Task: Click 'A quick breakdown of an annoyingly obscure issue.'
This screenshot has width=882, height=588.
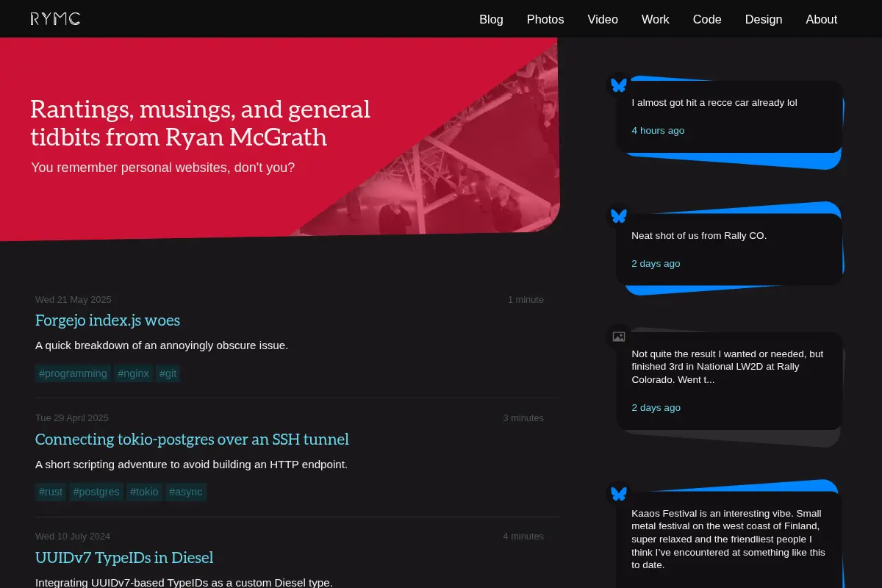Action: (162, 345)
